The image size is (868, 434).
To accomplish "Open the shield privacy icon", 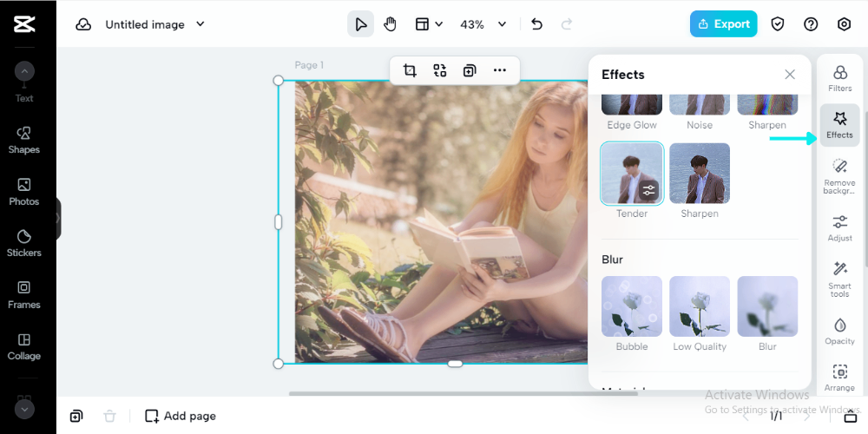I will click(x=778, y=23).
